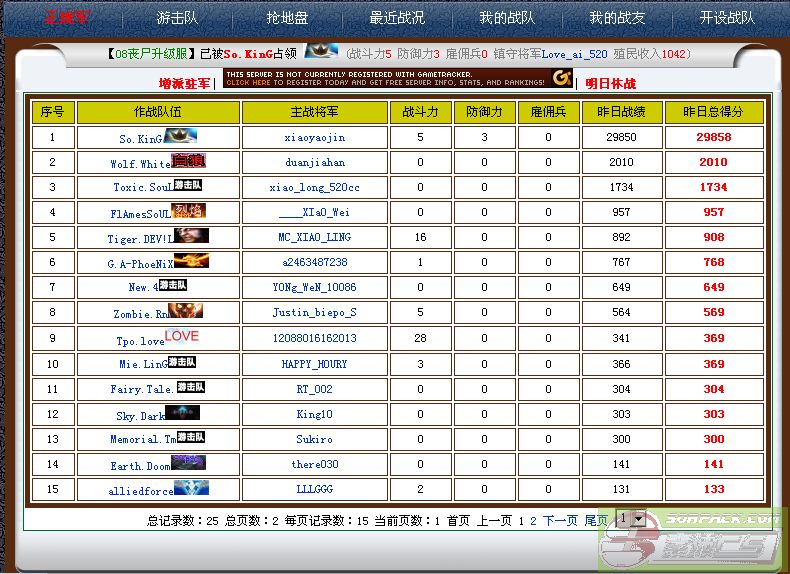Click the Tpo.love LOVE badge
The image size is (790, 574).
(x=181, y=337)
